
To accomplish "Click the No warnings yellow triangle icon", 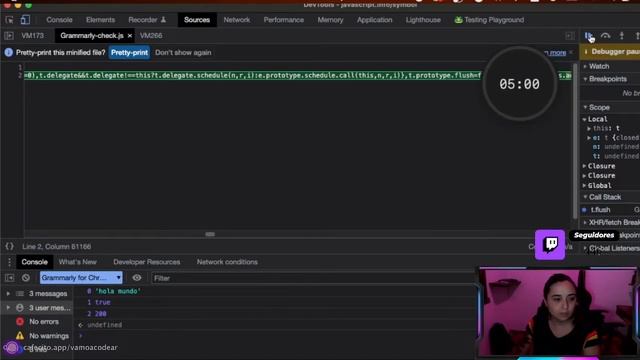I will (20, 336).
